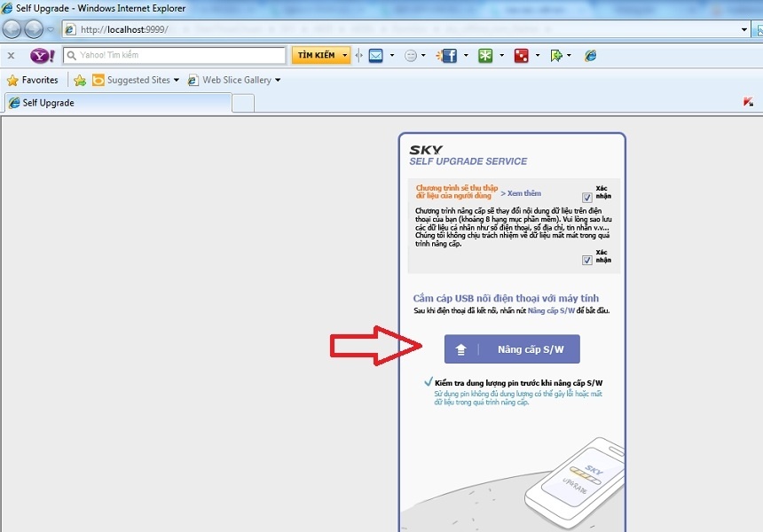Open the Xem thêm link

(x=523, y=193)
